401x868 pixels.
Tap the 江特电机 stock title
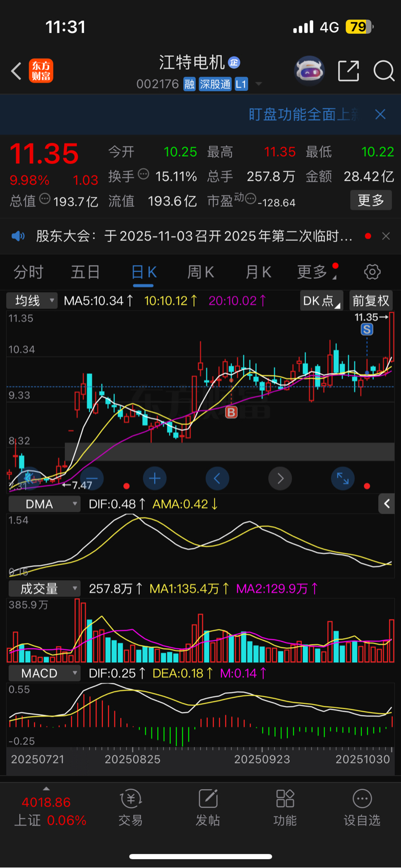click(x=192, y=63)
